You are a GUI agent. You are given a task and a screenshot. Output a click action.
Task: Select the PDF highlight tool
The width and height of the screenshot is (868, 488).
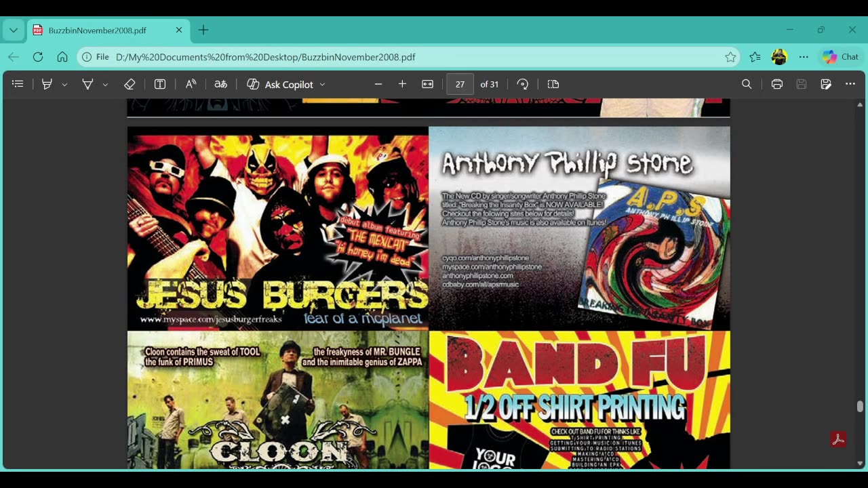pyautogui.click(x=47, y=84)
